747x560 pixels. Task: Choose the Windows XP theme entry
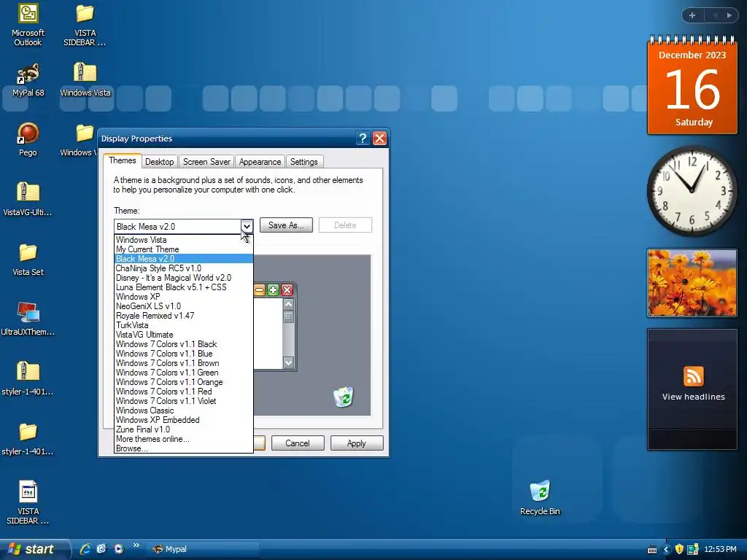[183, 297]
